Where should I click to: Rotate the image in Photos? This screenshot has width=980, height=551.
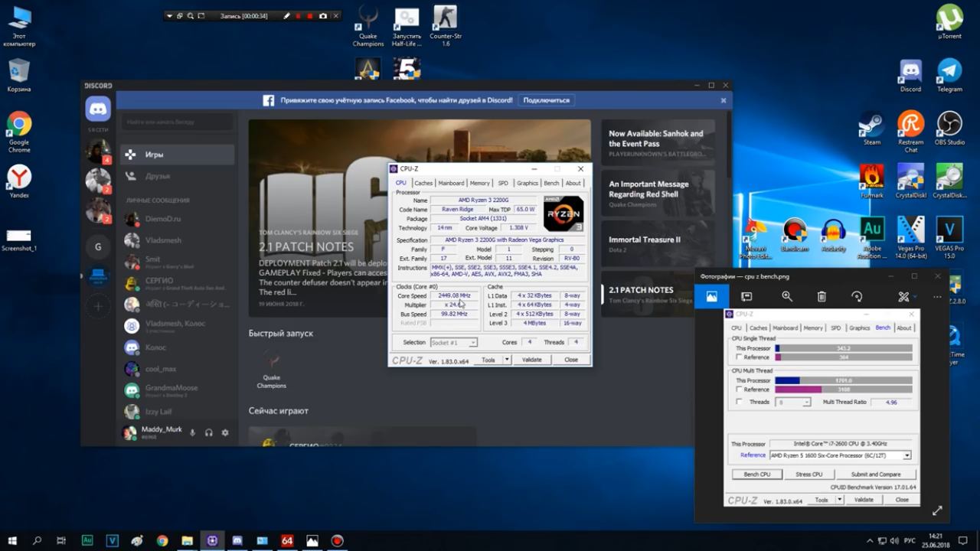tap(857, 297)
